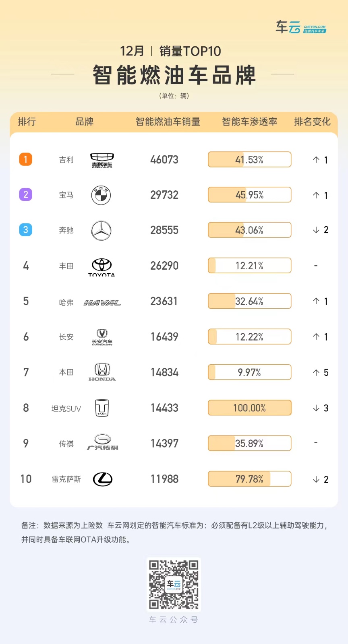Click the 100.00% penetration bar
This screenshot has width=348, height=644.
[249, 408]
